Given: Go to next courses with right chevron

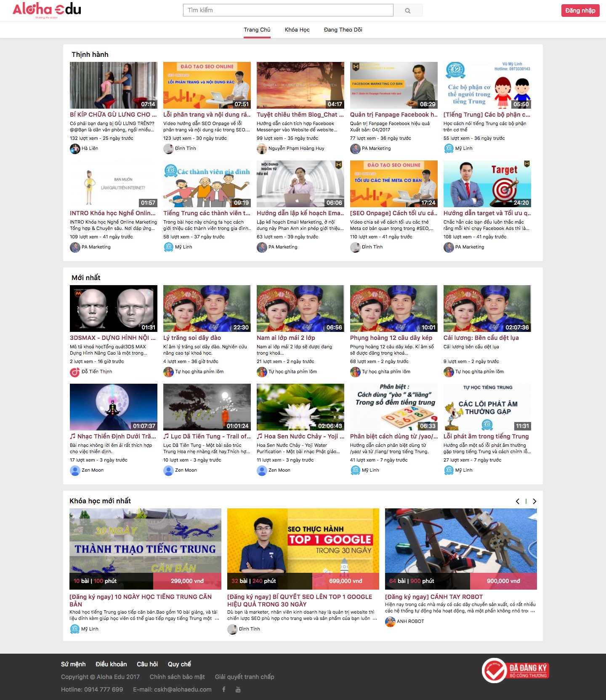Looking at the screenshot, I should (x=534, y=501).
